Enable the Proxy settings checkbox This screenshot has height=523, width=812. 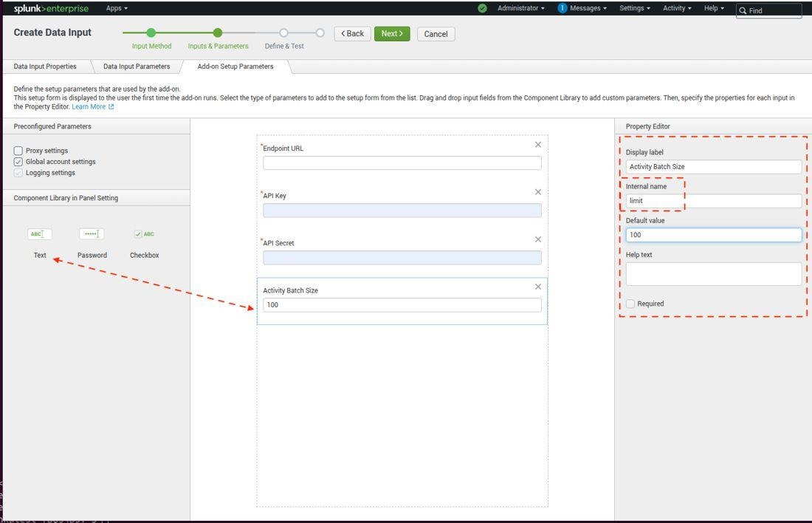18,151
